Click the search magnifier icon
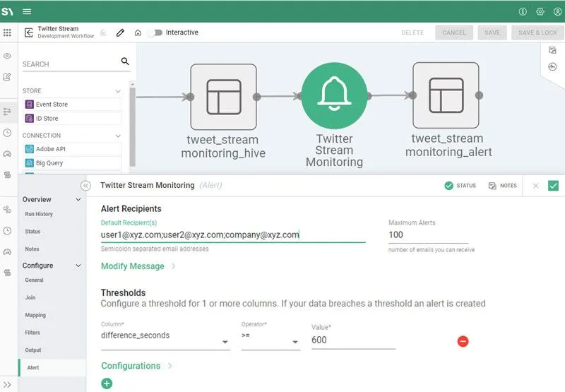565x392 pixels. [x=125, y=61]
